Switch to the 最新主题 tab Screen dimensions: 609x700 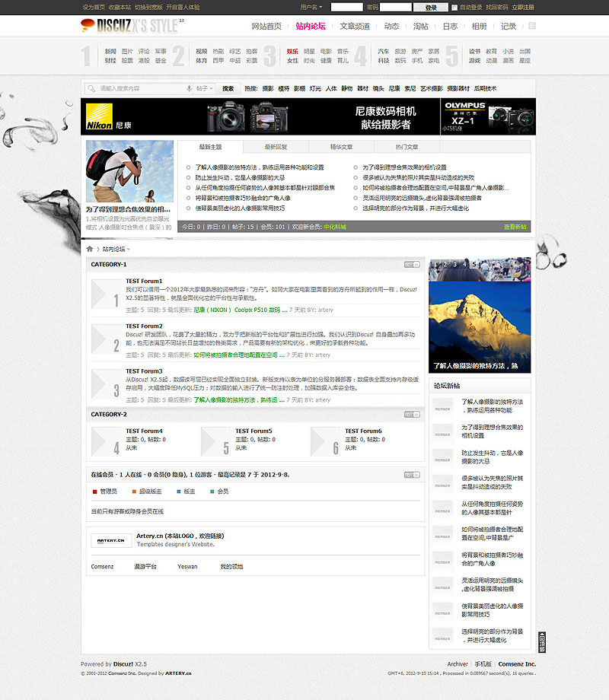[x=210, y=147]
